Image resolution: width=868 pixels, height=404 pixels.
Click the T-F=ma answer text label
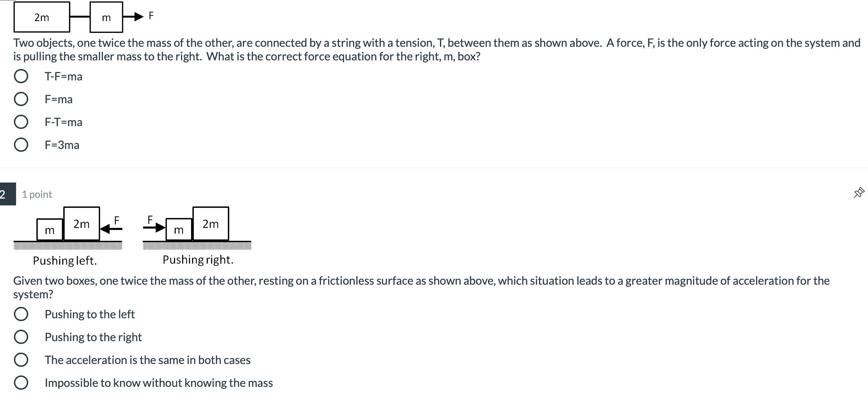pos(63,76)
